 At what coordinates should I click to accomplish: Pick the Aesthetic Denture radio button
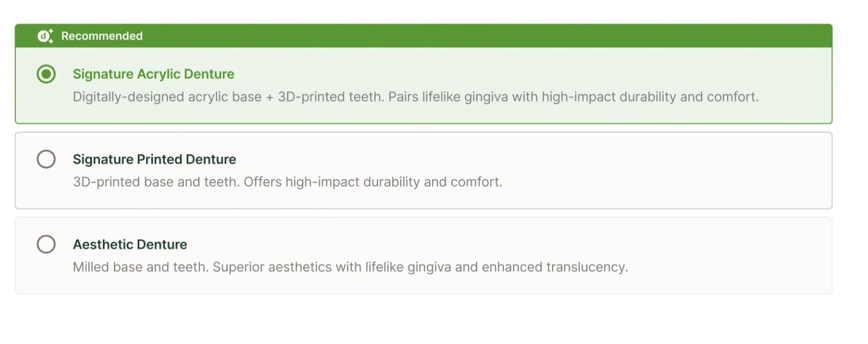[46, 245]
